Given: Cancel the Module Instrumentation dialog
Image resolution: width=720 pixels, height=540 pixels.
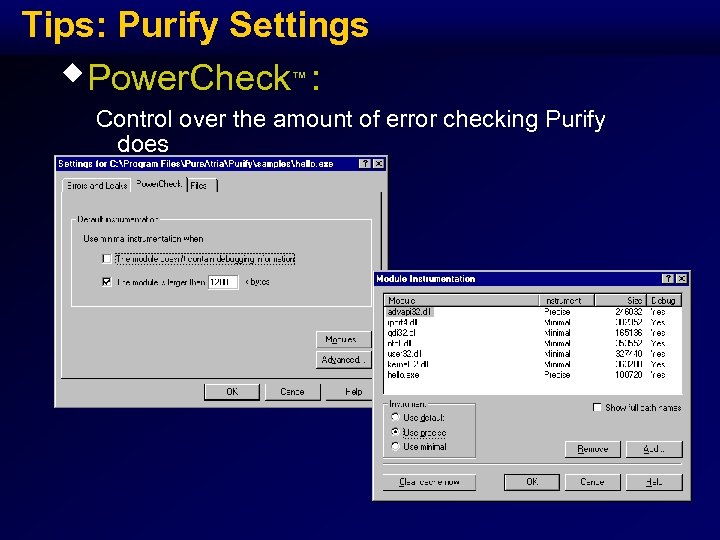Looking at the screenshot, I should pos(592,482).
